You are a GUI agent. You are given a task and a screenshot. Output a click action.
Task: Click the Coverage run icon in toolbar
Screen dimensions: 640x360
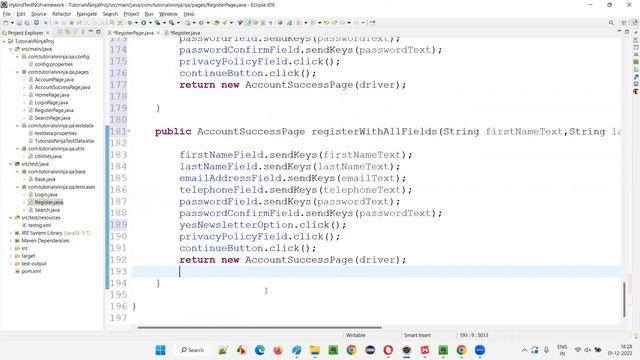click(158, 23)
